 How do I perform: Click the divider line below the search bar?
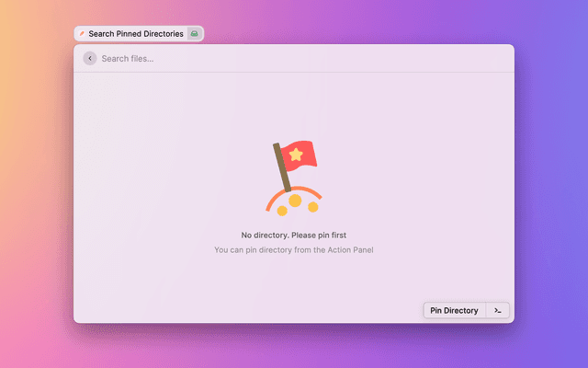pos(294,73)
